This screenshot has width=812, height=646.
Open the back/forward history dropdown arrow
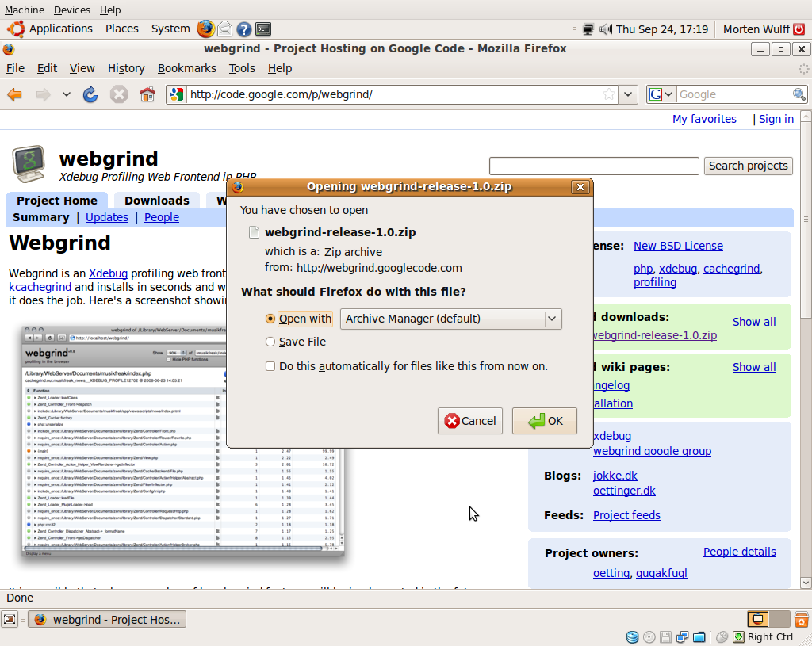click(x=67, y=95)
